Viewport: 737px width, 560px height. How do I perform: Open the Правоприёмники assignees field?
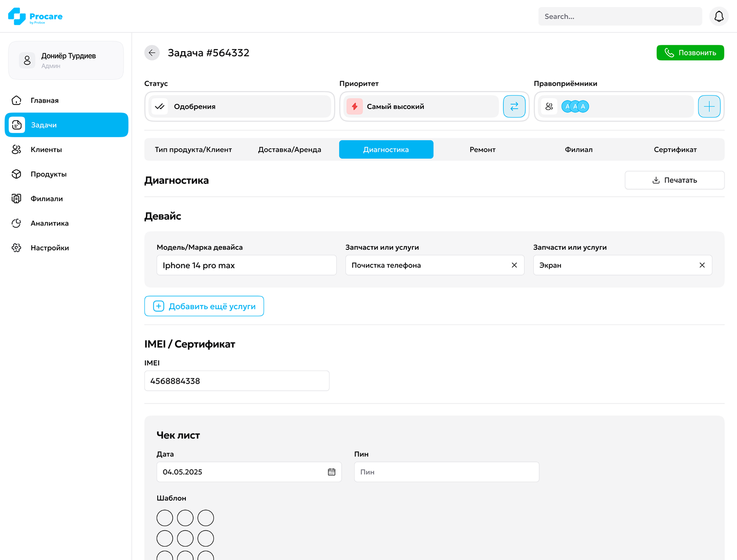616,106
